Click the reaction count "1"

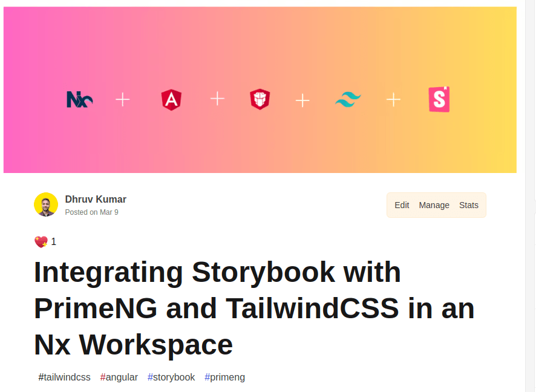[x=54, y=241]
